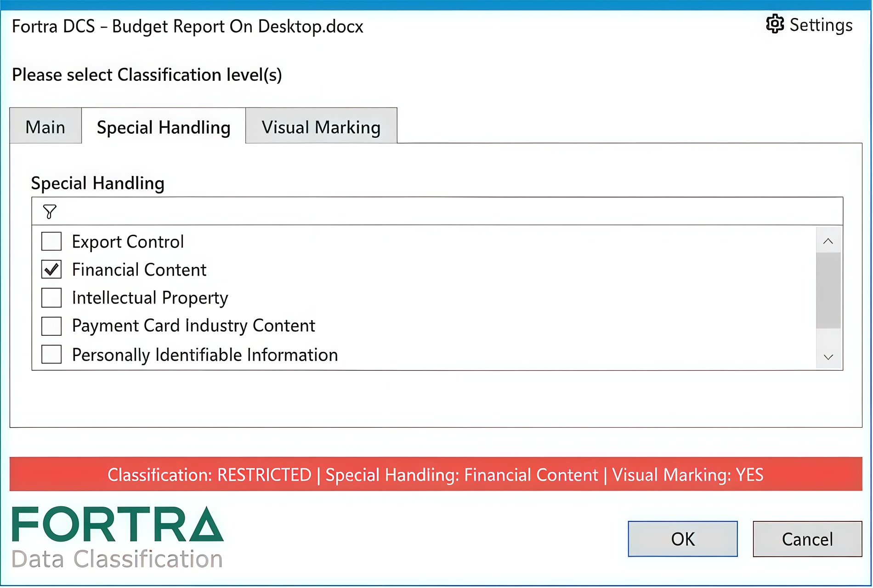The width and height of the screenshot is (873, 588).
Task: Click the Export Control label text
Action: coord(128,242)
